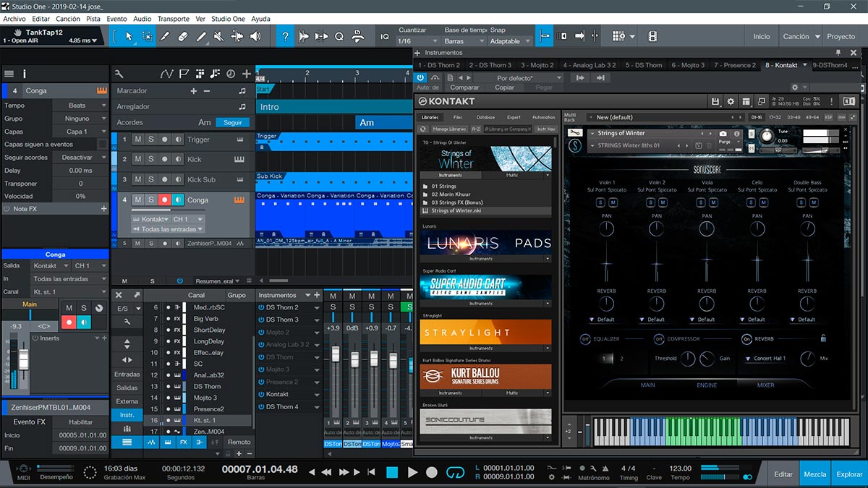
Task: Toggle the Kontakt COMPRESSOR on switch
Action: [x=659, y=339]
